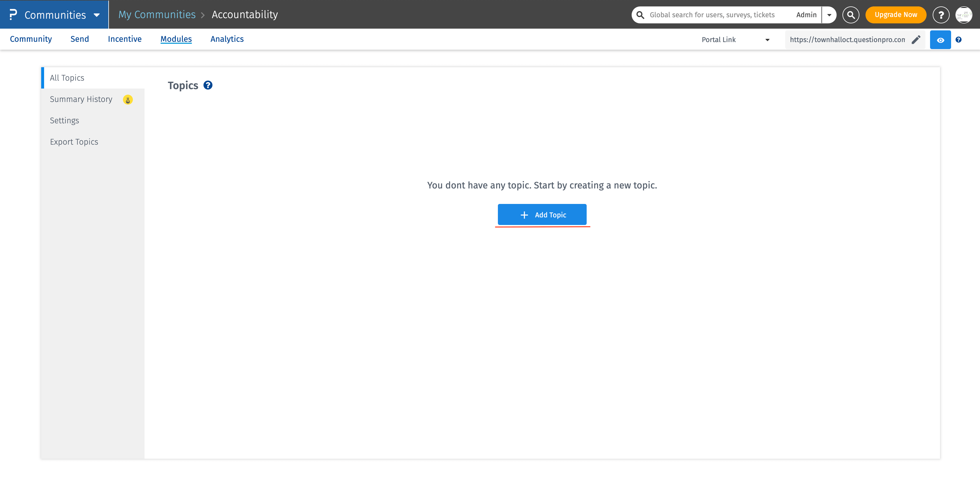Viewport: 980px width, 478px height.
Task: Click the Upgrade Now button
Action: click(896, 14)
